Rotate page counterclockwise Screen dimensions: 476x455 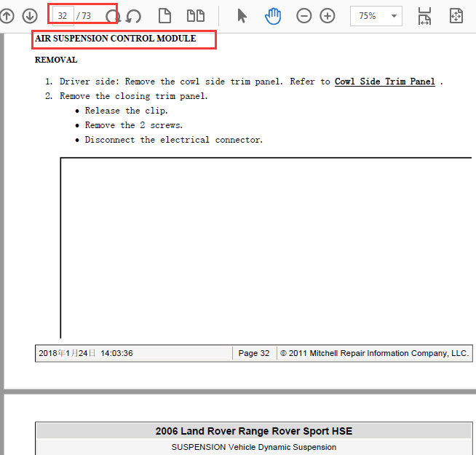coord(134,16)
